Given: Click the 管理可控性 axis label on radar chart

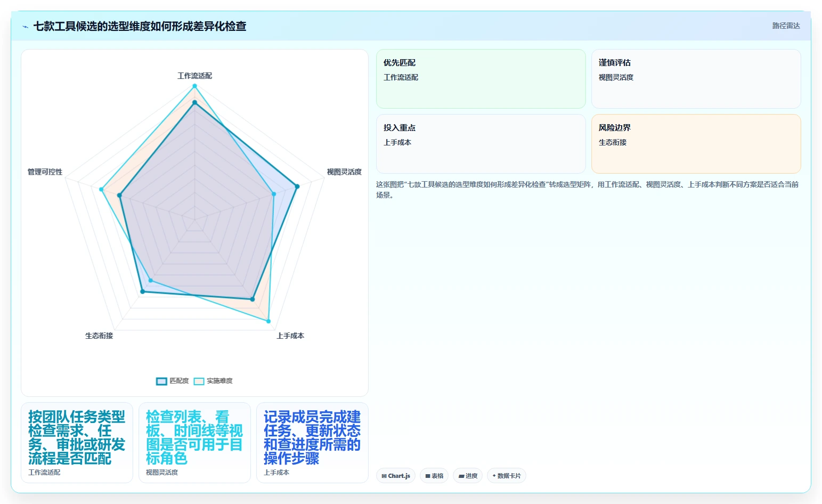Looking at the screenshot, I should [45, 172].
